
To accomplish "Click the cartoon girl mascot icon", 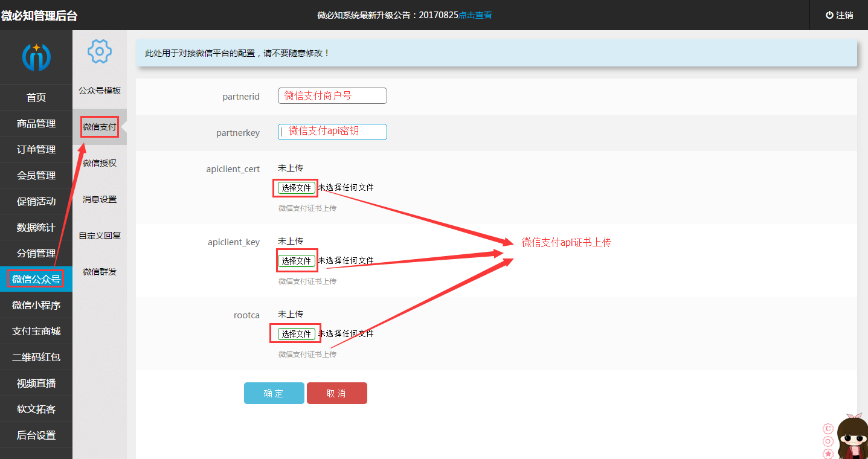I will tap(851, 437).
